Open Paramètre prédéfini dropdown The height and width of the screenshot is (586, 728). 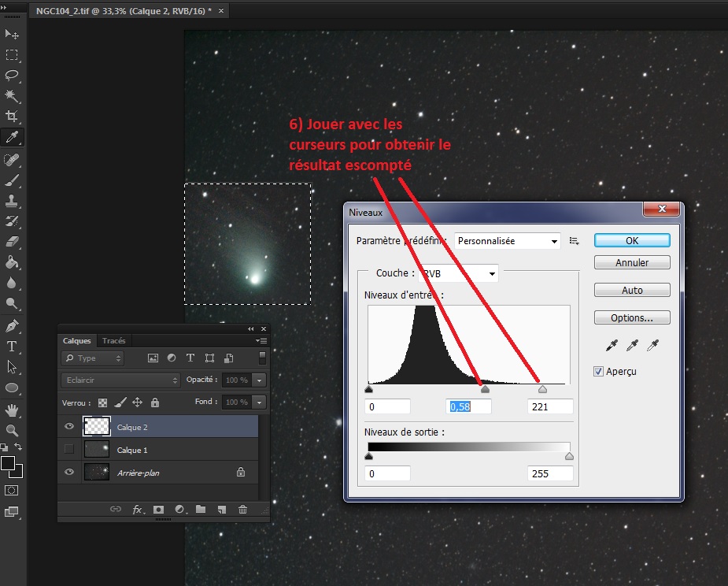[507, 241]
